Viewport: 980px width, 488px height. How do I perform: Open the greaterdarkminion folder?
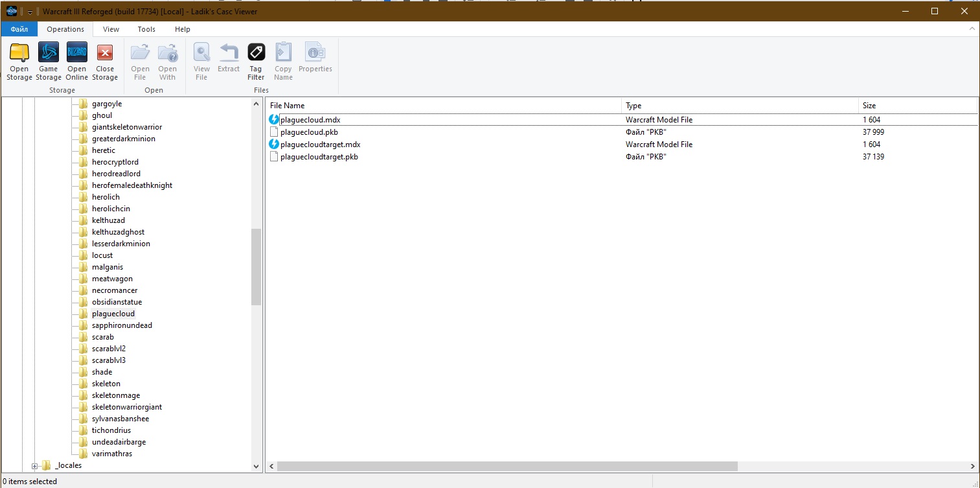click(124, 139)
